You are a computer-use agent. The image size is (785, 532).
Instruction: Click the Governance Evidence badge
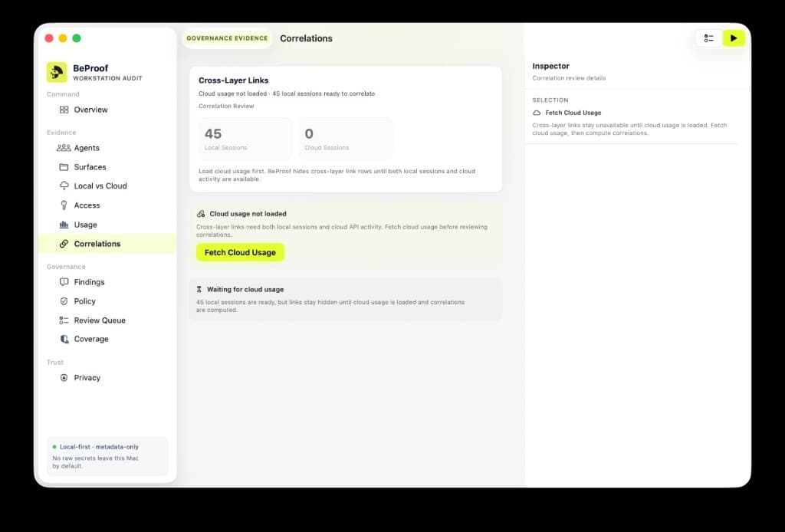click(227, 38)
